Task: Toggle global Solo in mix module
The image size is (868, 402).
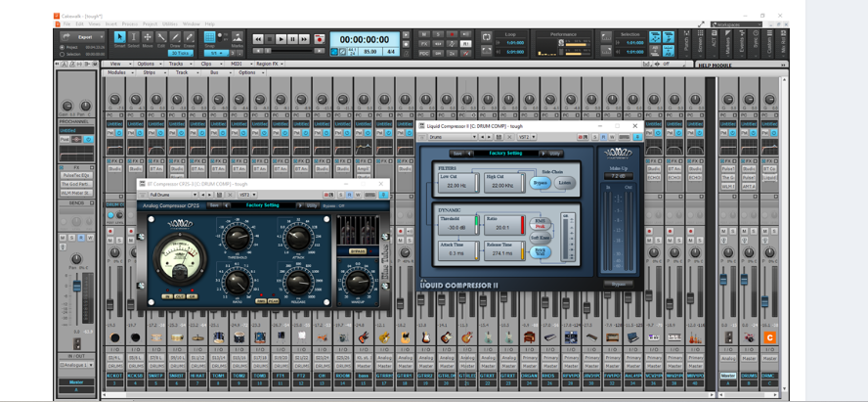Action: point(438,34)
